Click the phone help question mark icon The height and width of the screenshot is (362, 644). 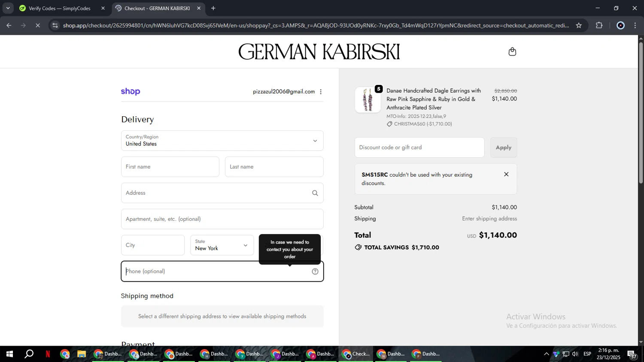coord(315,271)
